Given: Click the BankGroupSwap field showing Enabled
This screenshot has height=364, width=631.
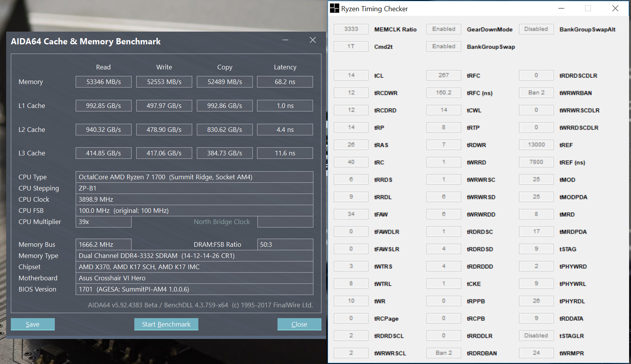Looking at the screenshot, I should [444, 46].
